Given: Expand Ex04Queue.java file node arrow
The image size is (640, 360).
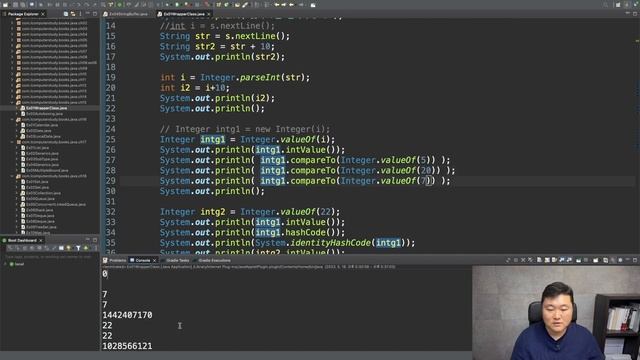Looking at the screenshot, I should 18,199.
